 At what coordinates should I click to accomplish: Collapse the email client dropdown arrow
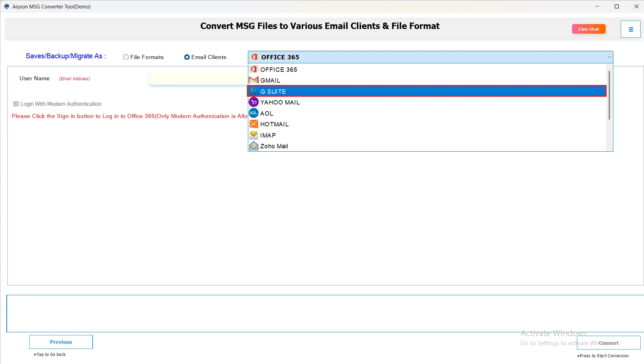[609, 57]
